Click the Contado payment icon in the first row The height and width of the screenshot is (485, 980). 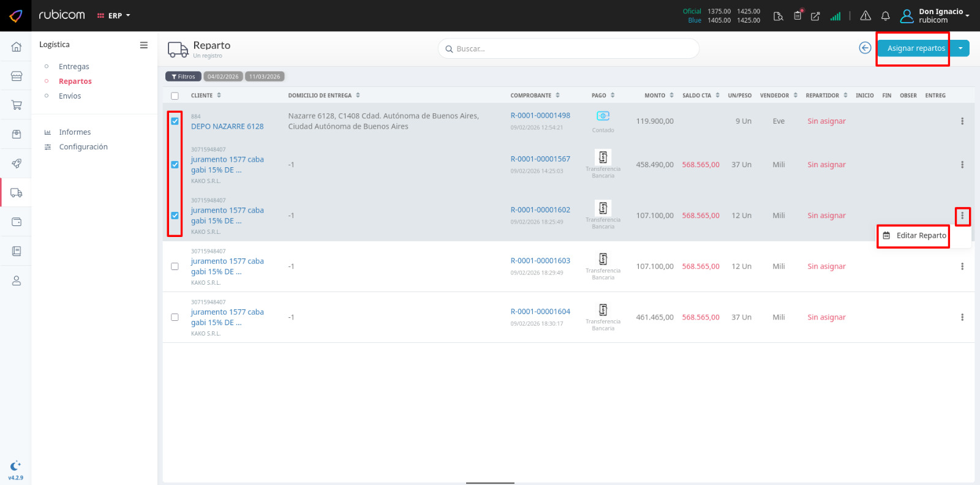coord(603,116)
